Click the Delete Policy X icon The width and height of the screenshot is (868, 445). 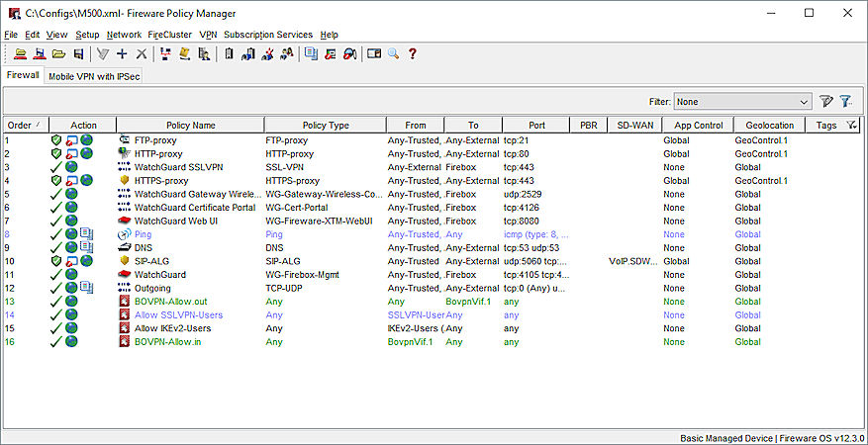[x=142, y=54]
